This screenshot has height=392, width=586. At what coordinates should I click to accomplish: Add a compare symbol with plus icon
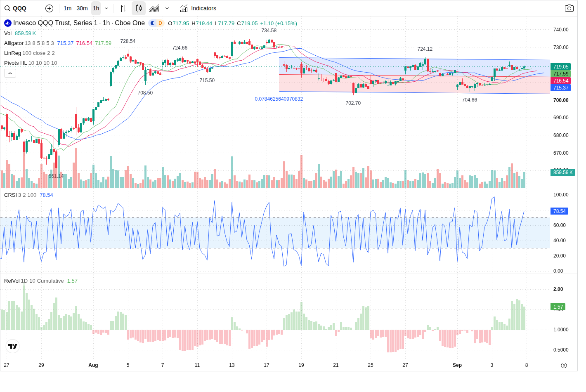(49, 8)
